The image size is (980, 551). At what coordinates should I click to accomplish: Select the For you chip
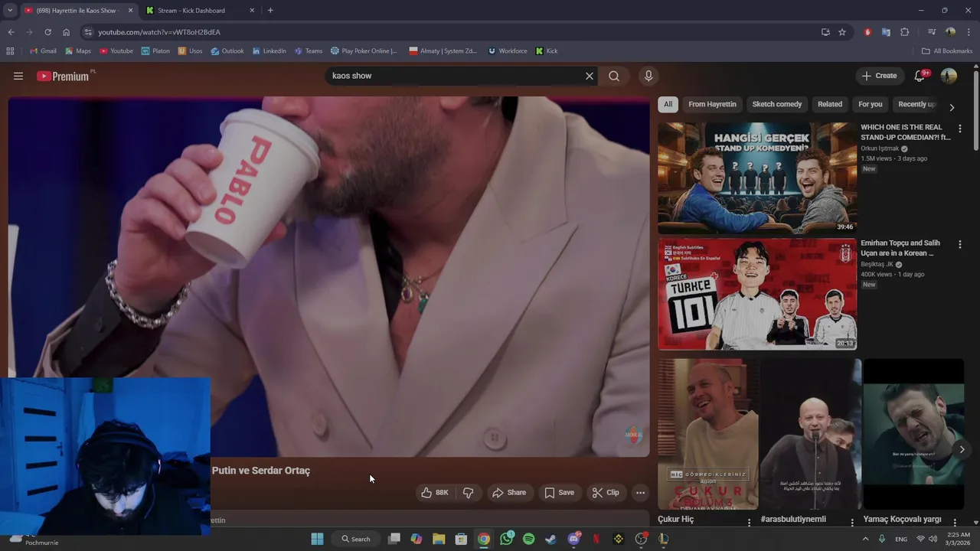click(x=871, y=104)
